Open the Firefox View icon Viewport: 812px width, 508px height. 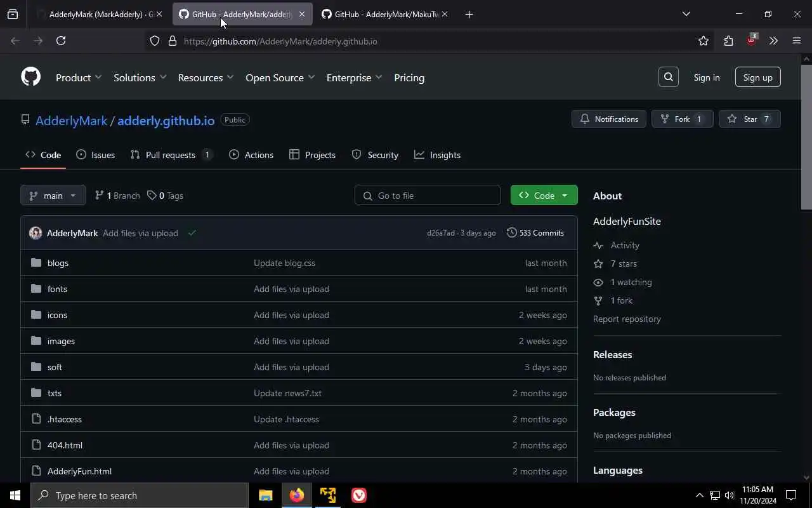13,14
